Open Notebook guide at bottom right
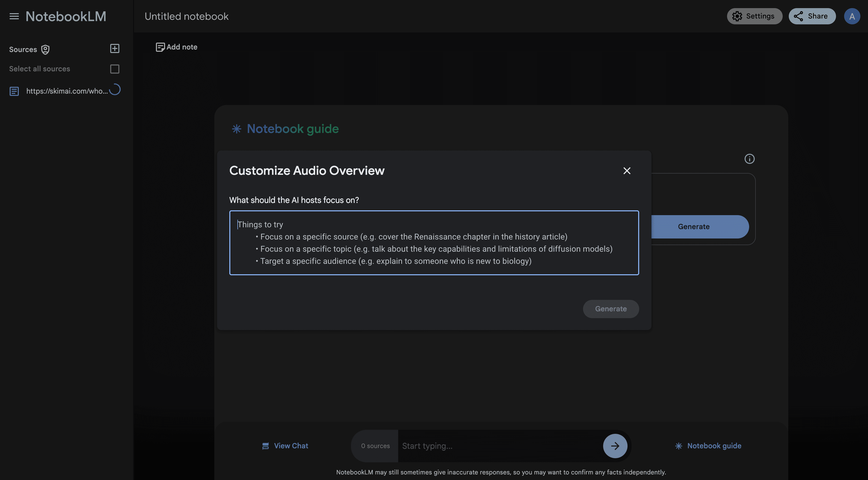 [x=708, y=446]
